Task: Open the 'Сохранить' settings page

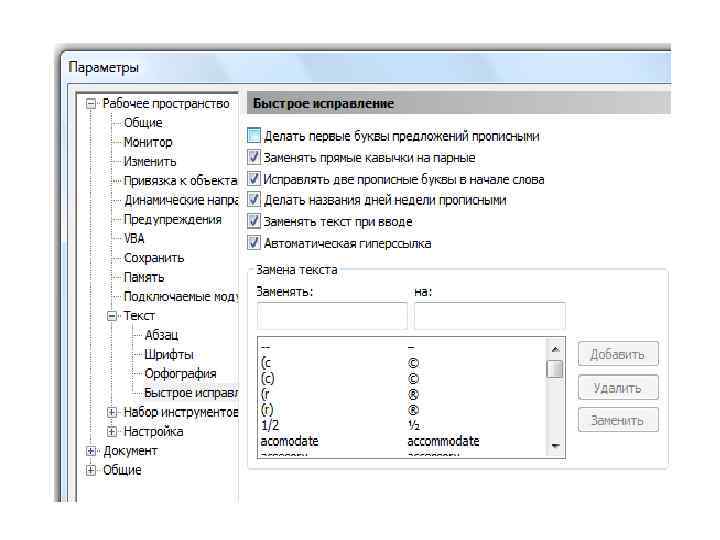Action: click(x=154, y=258)
